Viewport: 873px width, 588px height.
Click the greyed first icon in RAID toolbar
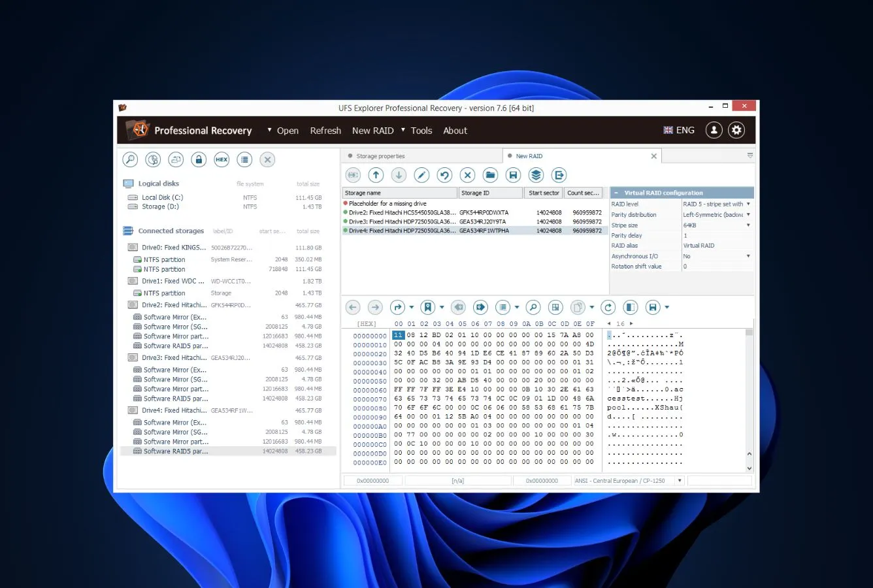353,175
